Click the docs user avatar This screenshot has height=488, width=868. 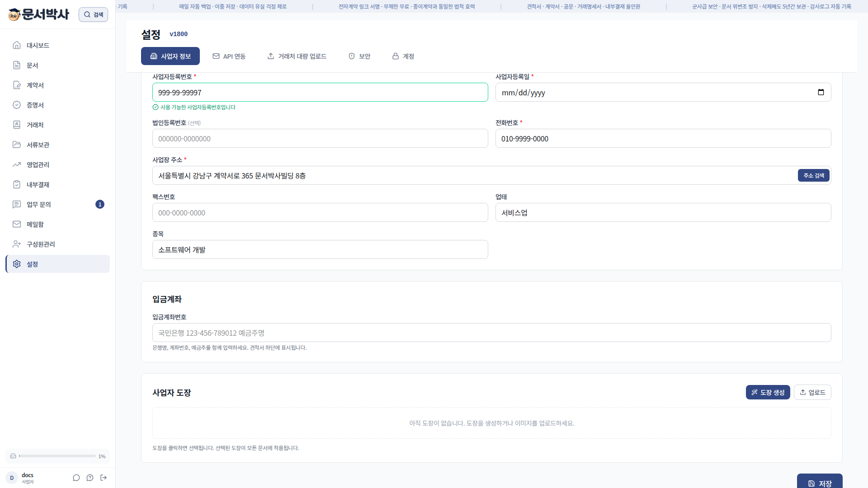pyautogui.click(x=12, y=478)
